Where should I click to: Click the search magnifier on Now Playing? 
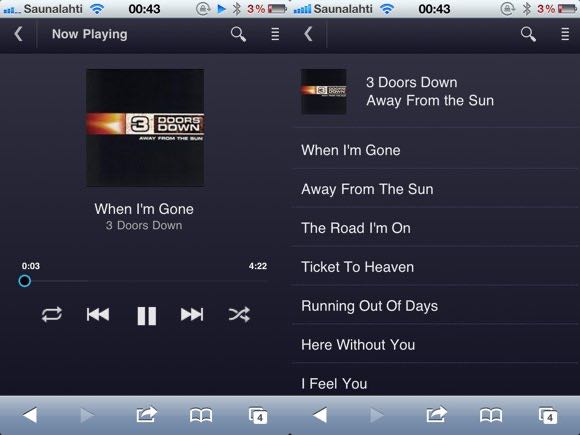tap(238, 34)
